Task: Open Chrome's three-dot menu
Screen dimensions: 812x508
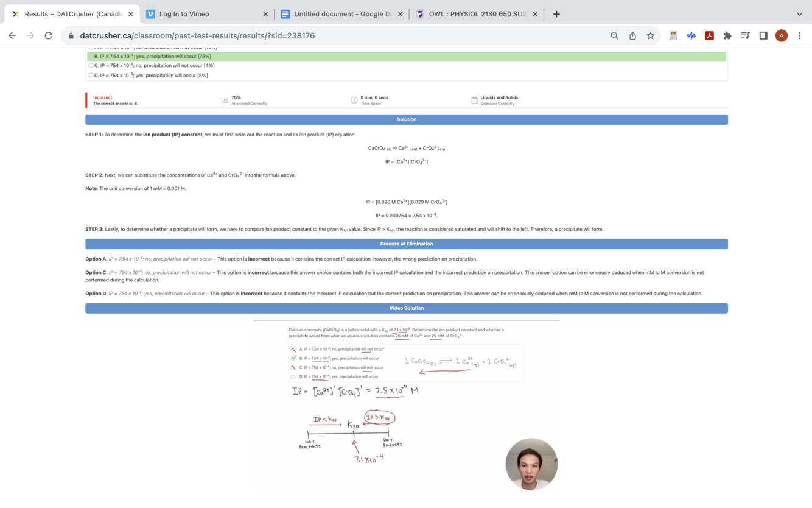Action: 800,36
